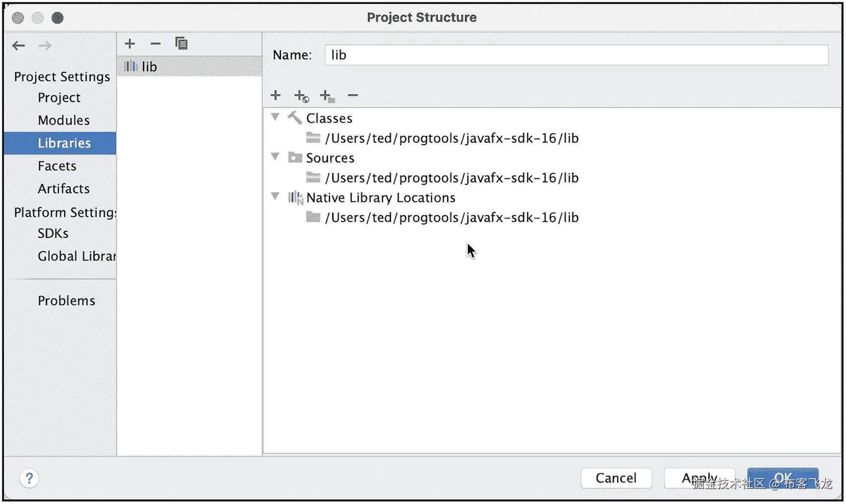Remove the selected root entry
846x504 pixels.
(353, 95)
